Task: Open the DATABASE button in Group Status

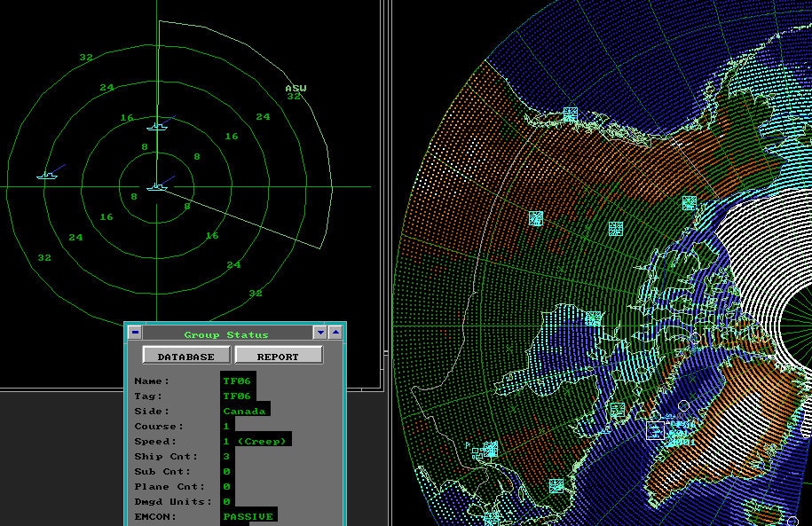Action: [186, 356]
